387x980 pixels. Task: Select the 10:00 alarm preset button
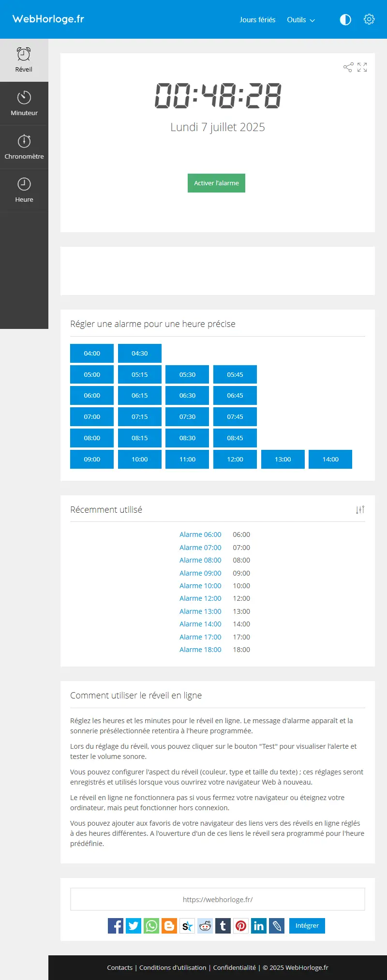coord(140,459)
